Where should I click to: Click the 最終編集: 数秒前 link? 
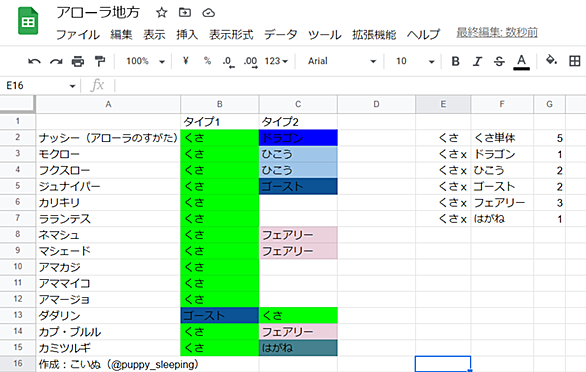497,33
